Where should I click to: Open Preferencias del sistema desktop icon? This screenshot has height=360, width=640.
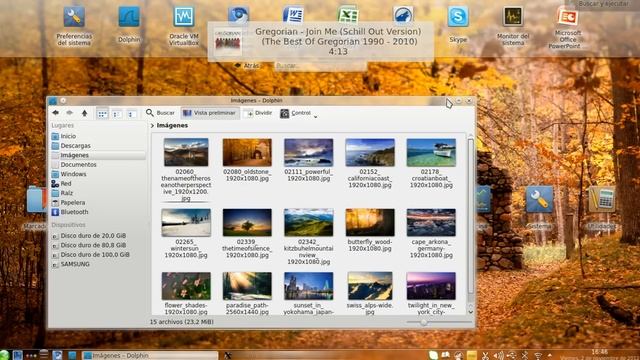pos(74,26)
